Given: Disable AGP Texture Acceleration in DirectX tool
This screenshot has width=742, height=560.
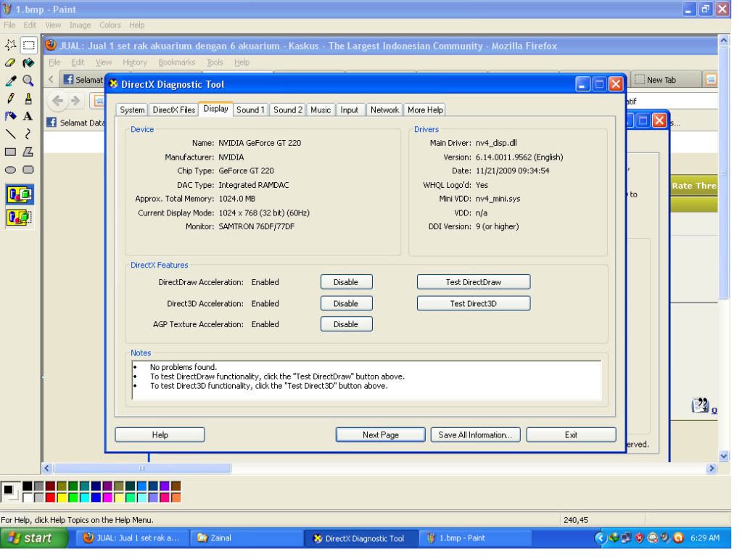Looking at the screenshot, I should 347,324.
